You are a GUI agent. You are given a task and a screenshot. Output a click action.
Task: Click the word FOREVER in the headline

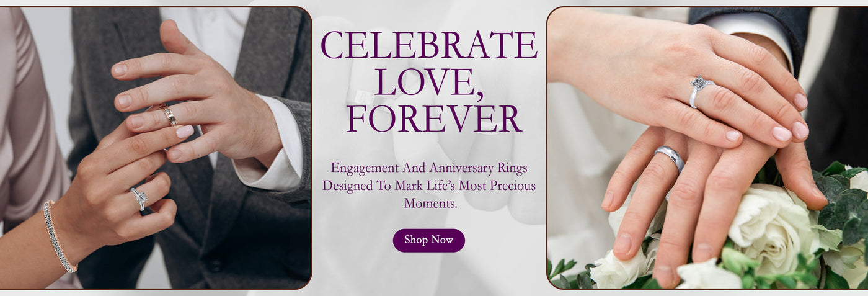coord(434,119)
